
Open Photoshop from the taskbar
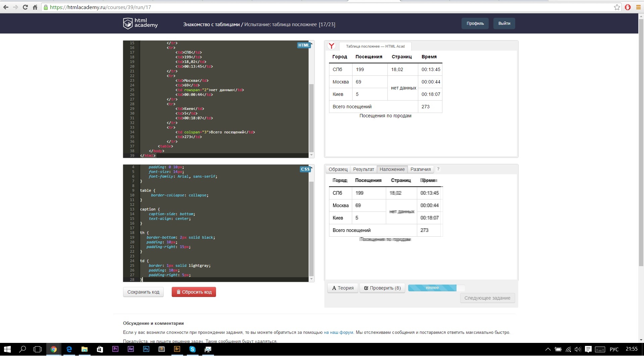(x=146, y=349)
